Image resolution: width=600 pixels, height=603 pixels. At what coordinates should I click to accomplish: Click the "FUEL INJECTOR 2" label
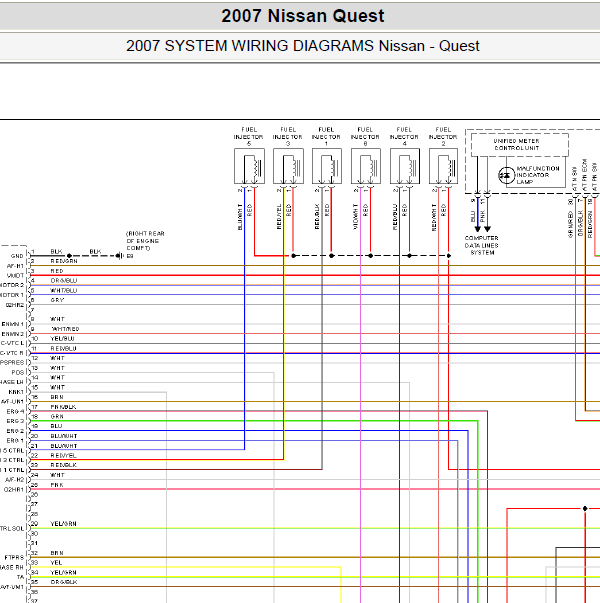pos(443,137)
